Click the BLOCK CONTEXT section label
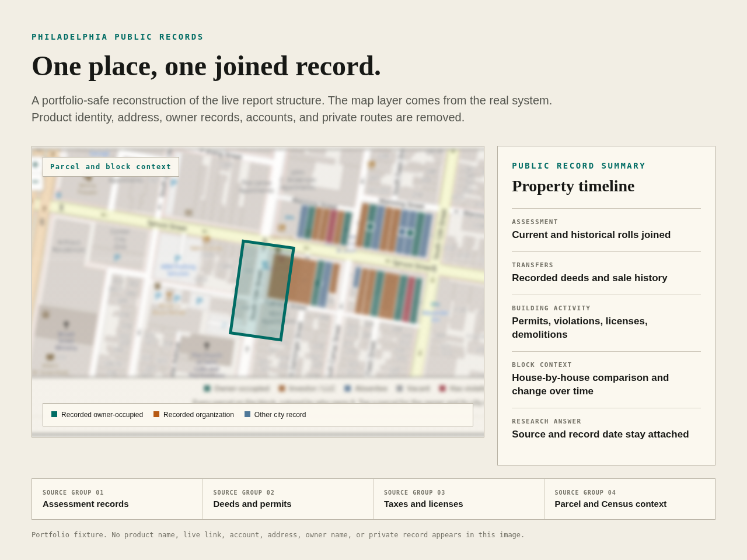The image size is (747, 560). click(x=542, y=365)
